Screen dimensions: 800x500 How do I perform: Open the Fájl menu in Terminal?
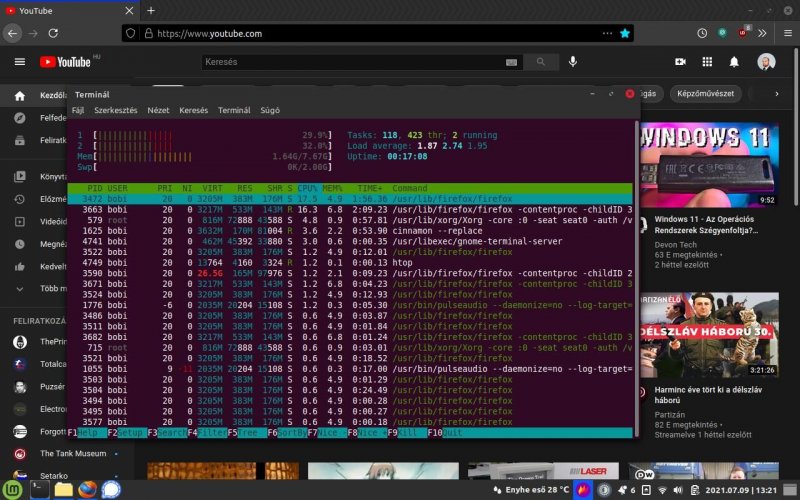point(78,110)
